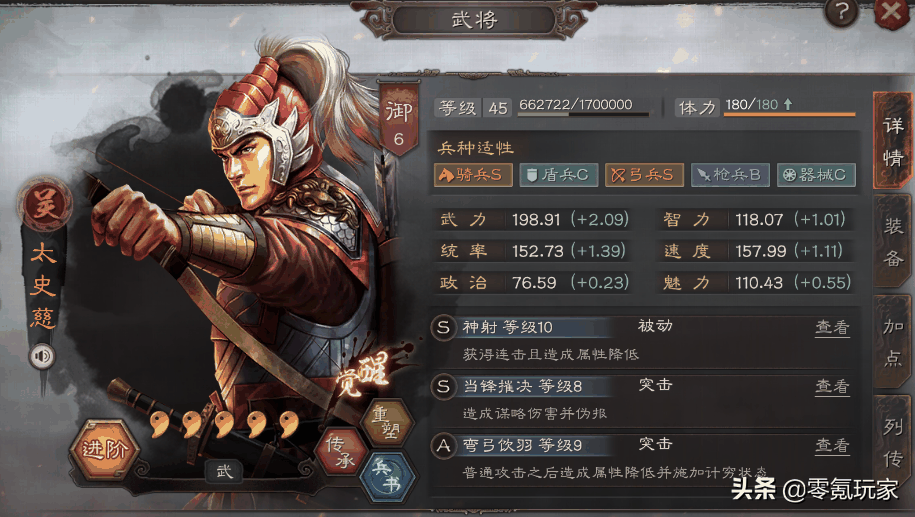The image size is (915, 517).
Task: Tap the voice speaker icon under 太史慈
Action: [x=42, y=356]
